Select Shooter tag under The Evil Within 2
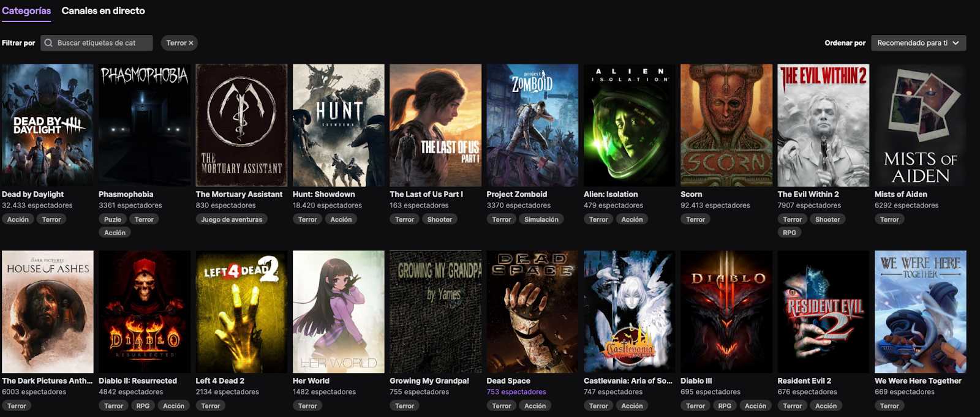 click(x=827, y=219)
